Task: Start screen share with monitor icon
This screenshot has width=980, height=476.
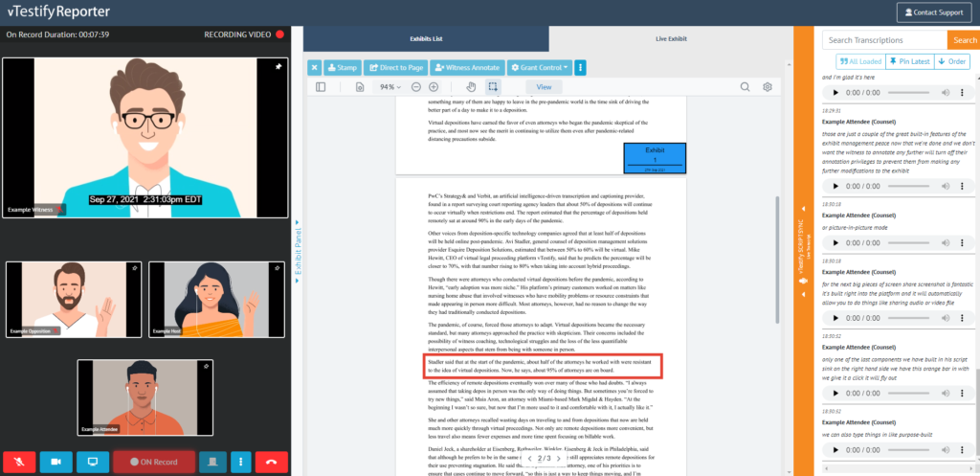Action: pyautogui.click(x=93, y=463)
